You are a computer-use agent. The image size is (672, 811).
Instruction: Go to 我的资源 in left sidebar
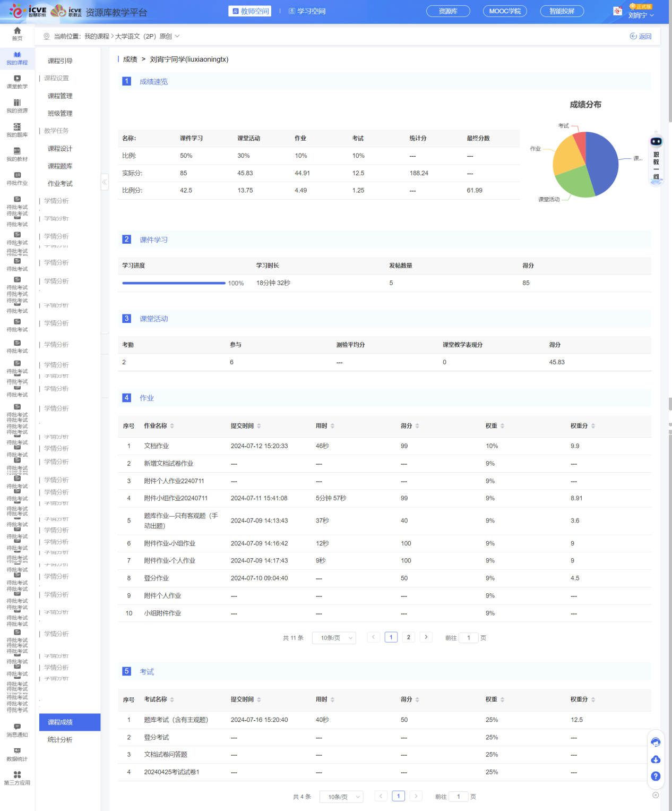coord(17,106)
